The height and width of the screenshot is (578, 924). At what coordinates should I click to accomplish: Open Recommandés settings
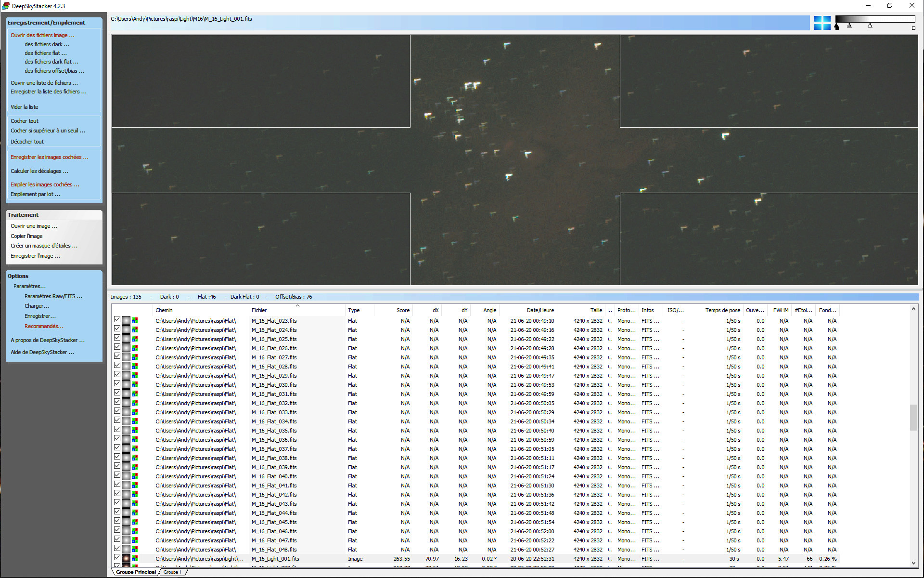44,326
